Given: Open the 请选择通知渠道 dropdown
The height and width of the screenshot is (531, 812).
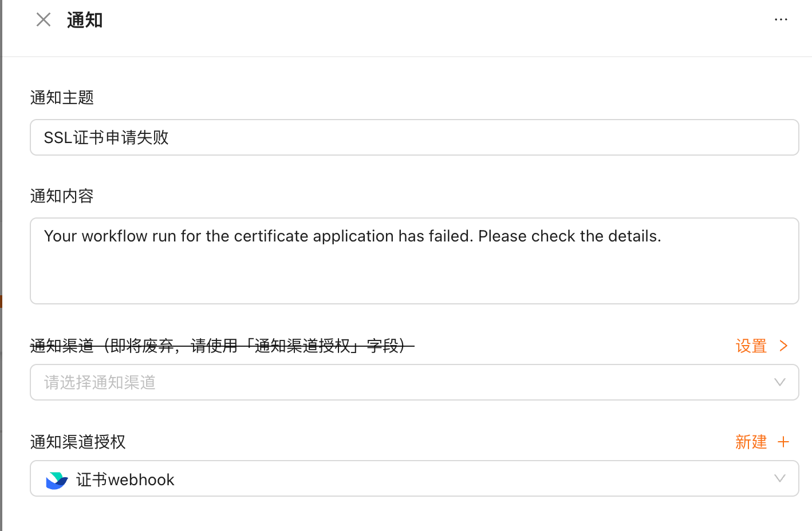Looking at the screenshot, I should 414,382.
